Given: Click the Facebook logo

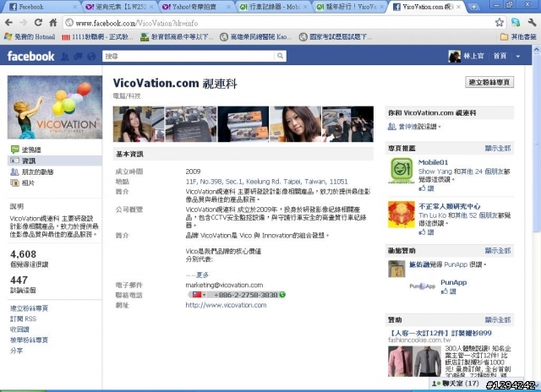Looking at the screenshot, I should pyautogui.click(x=30, y=57).
